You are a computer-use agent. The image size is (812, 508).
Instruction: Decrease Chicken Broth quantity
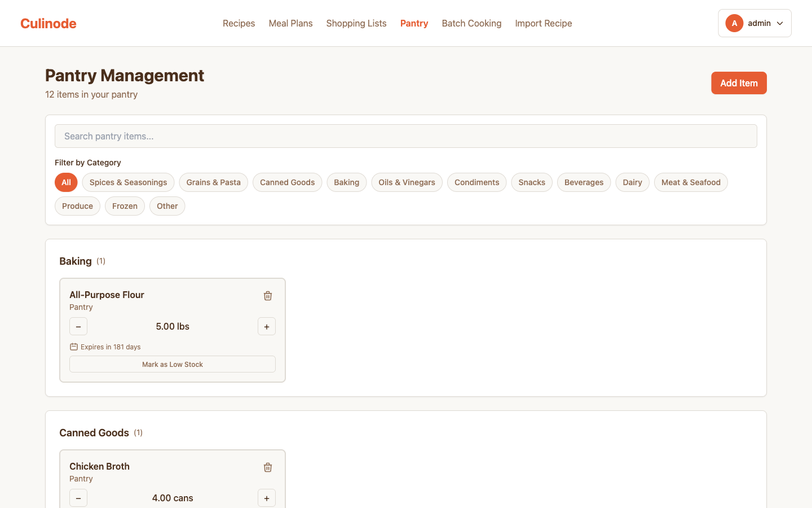point(78,498)
